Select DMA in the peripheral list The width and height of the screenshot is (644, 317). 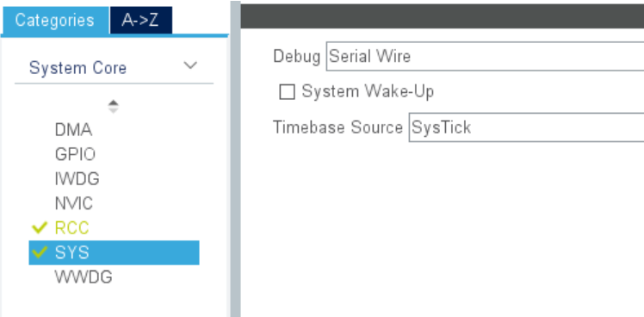click(x=73, y=130)
